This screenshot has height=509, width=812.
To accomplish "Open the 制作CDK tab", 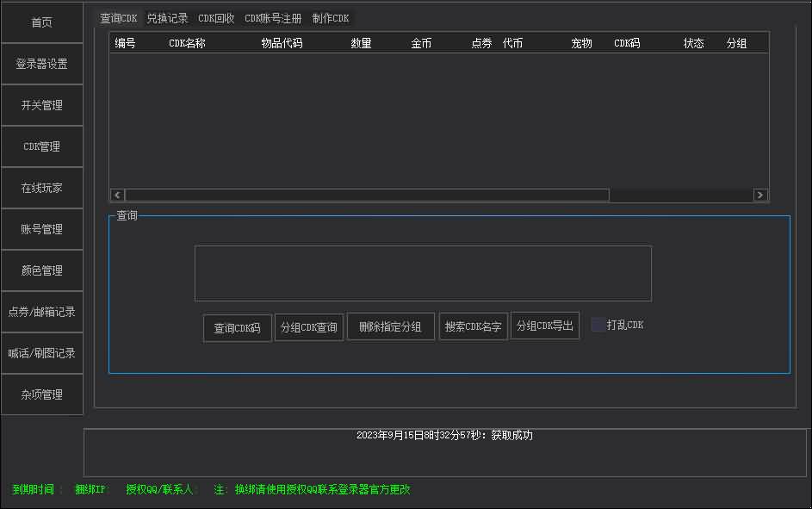I will (331, 18).
